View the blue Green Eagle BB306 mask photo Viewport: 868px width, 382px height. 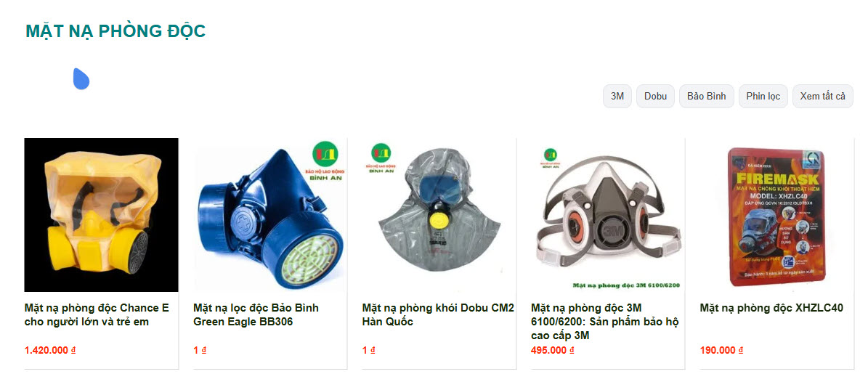270,215
